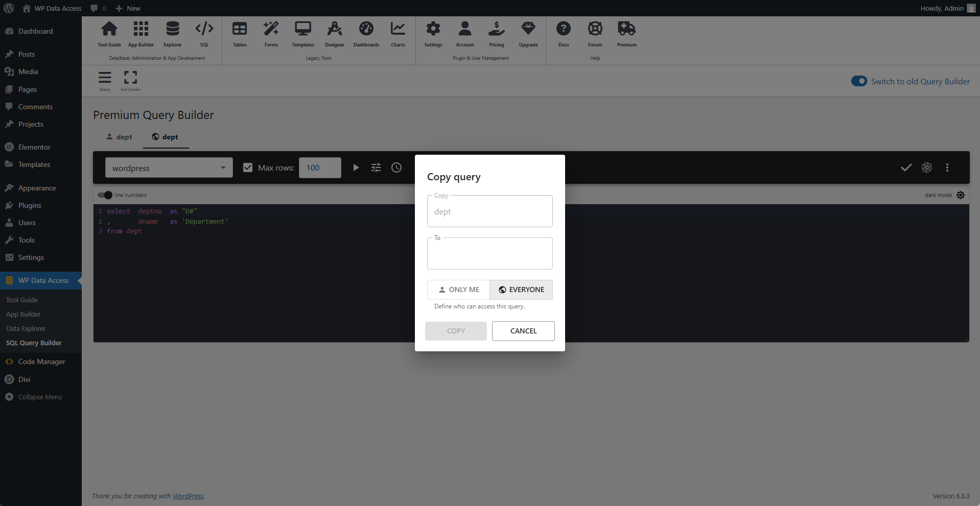Execute the query with the play icon

356,167
